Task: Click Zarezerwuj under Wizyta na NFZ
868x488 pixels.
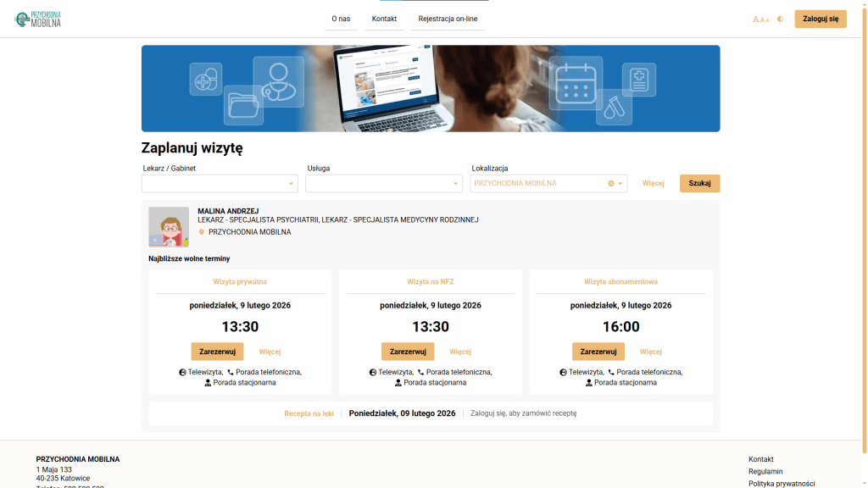Action: click(x=407, y=351)
